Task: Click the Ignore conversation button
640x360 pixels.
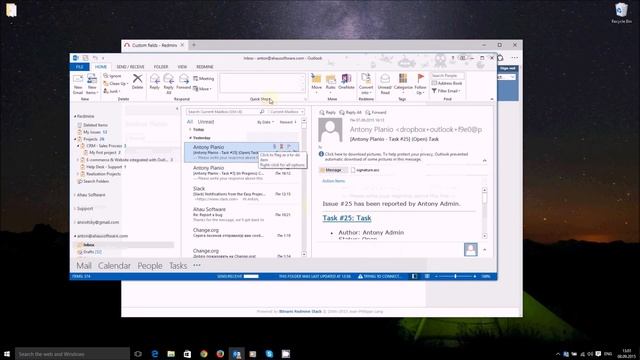Action: coord(112,76)
